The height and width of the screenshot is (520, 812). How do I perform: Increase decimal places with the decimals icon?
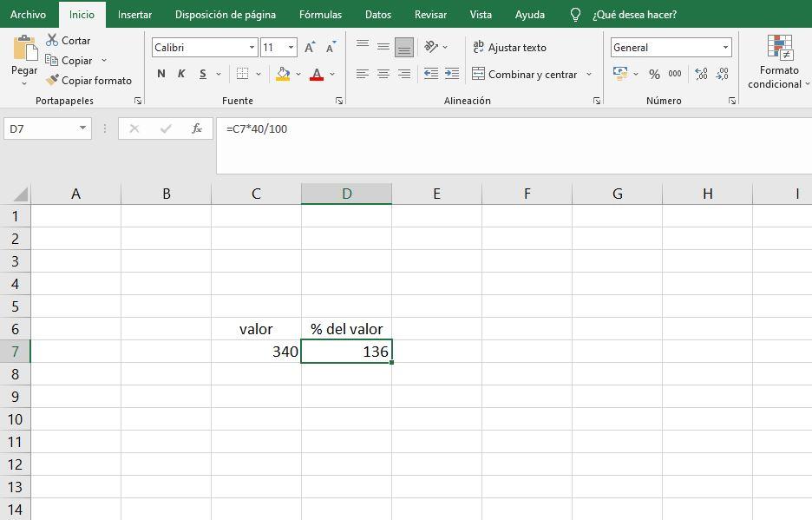coord(699,75)
